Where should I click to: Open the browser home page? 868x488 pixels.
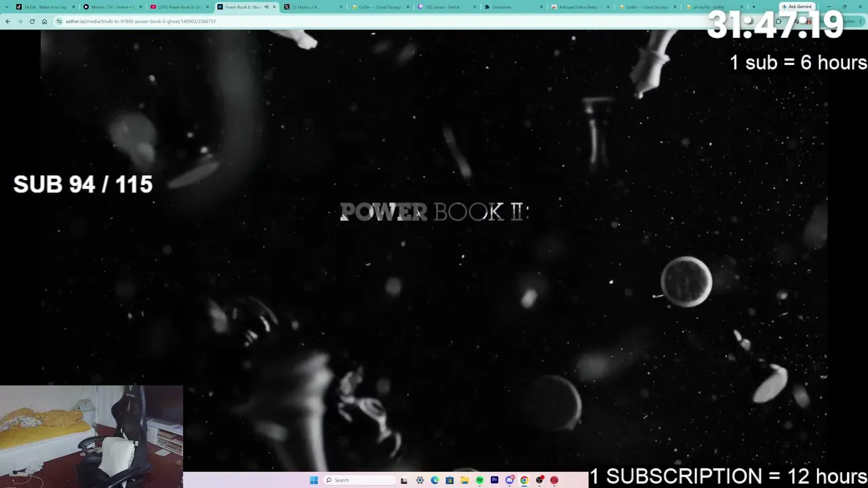click(x=44, y=21)
